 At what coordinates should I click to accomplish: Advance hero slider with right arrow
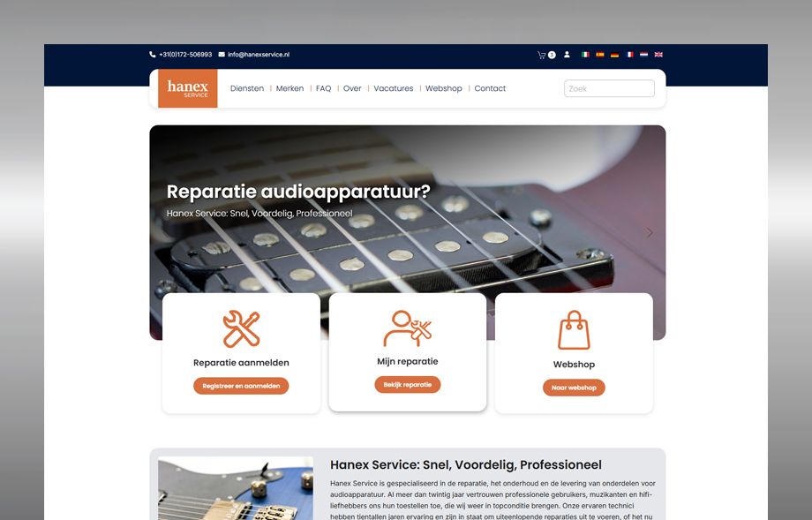click(x=650, y=233)
